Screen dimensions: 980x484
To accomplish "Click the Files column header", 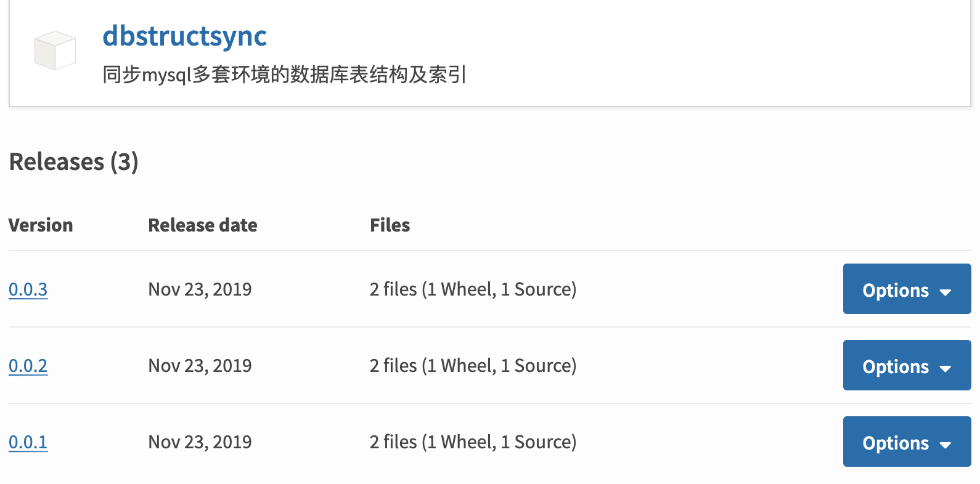I will pyautogui.click(x=390, y=225).
